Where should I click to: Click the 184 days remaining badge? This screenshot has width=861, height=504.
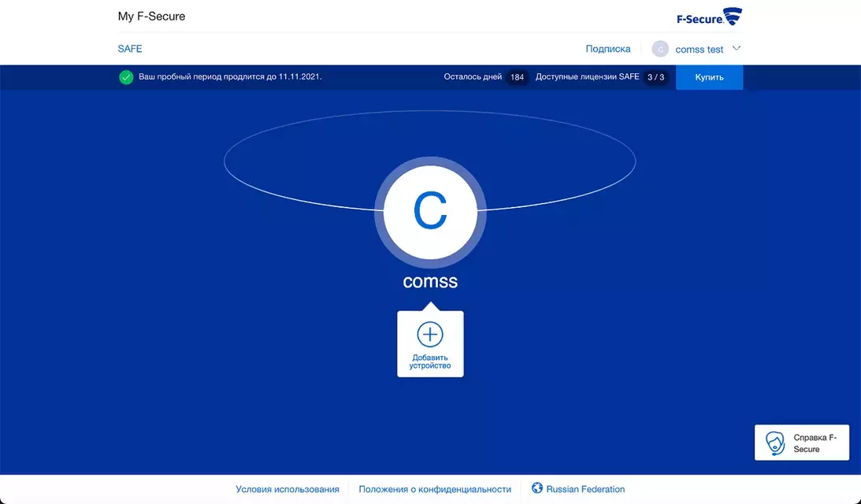coord(517,77)
